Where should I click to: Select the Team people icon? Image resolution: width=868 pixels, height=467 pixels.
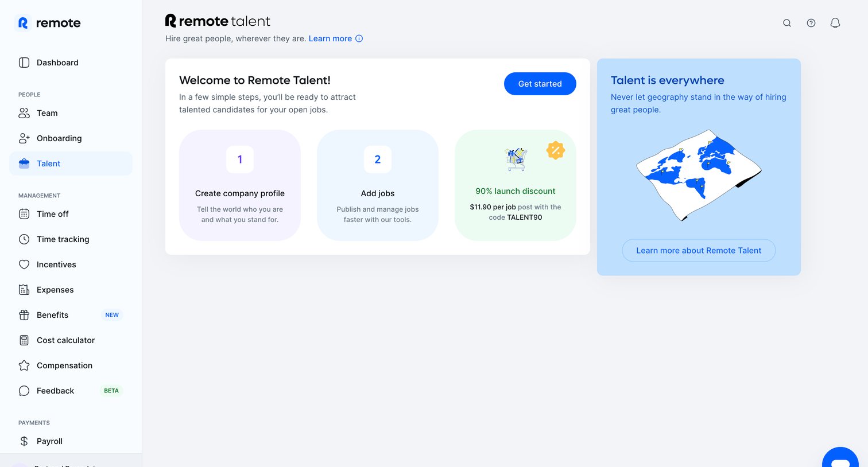[24, 113]
